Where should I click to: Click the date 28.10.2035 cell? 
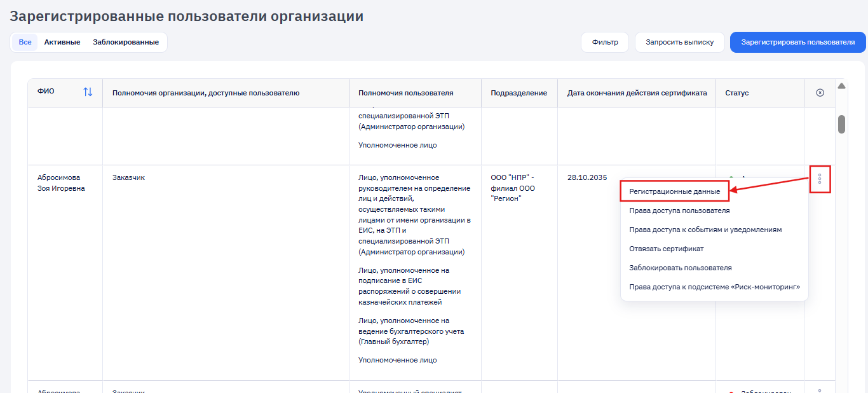pos(587,177)
